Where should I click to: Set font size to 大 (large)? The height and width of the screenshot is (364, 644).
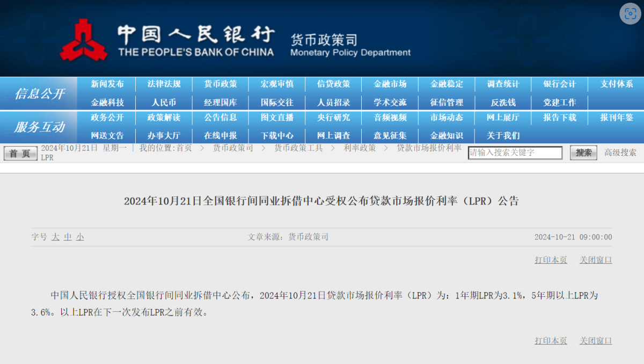[55, 237]
